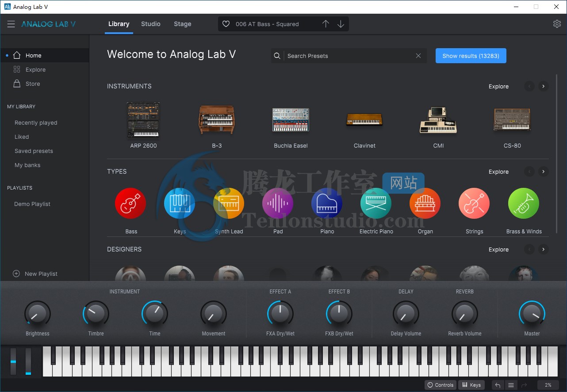567x392 pixels.
Task: Select the Pad type icon
Action: (278, 203)
